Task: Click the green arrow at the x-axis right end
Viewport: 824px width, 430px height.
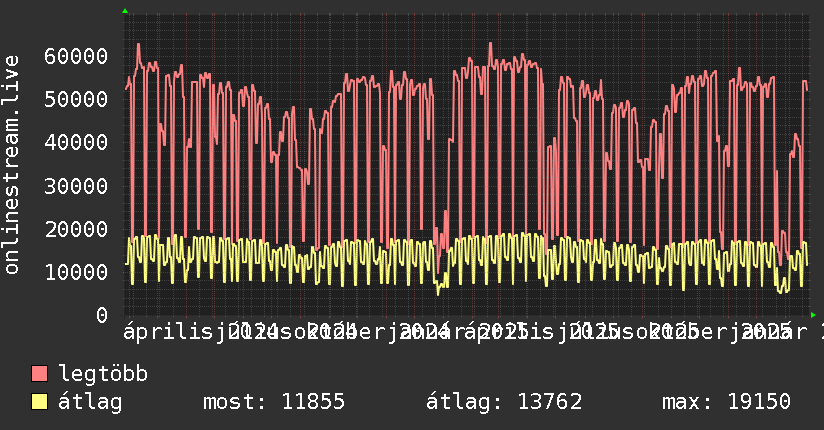Action: point(813,315)
